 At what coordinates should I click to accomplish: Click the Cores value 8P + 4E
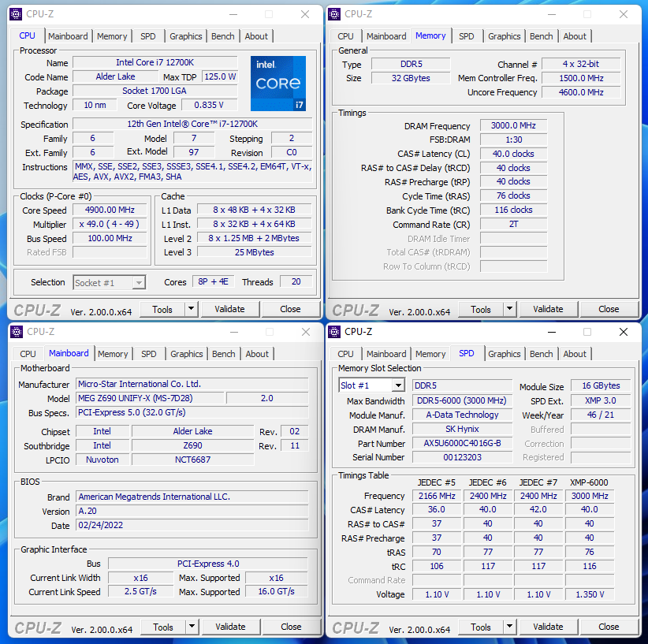[x=214, y=282]
